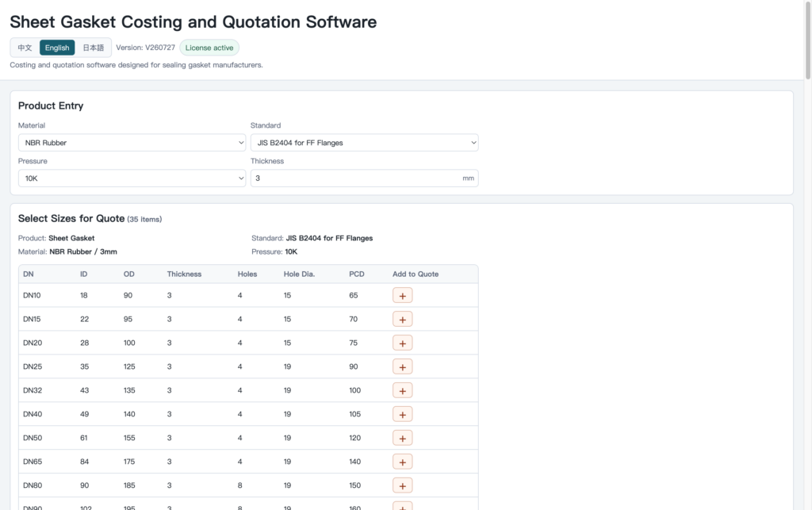
Task: Add DN20 gasket to quote
Action: click(x=402, y=343)
